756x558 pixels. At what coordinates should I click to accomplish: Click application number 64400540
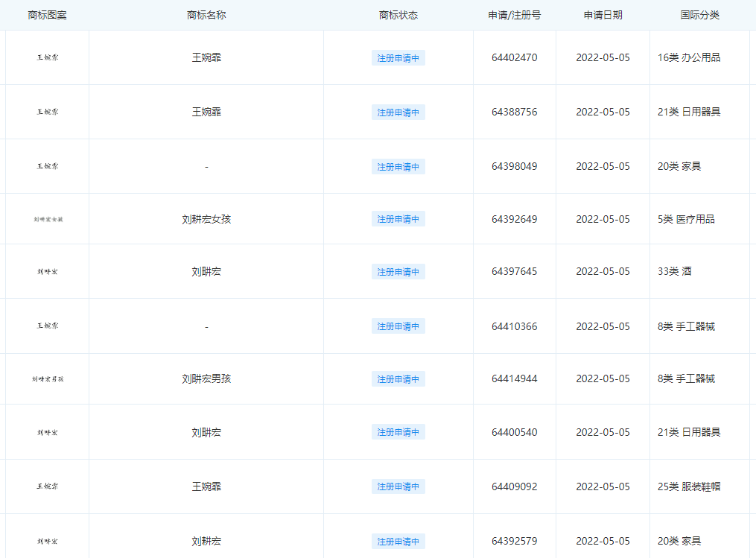click(515, 432)
